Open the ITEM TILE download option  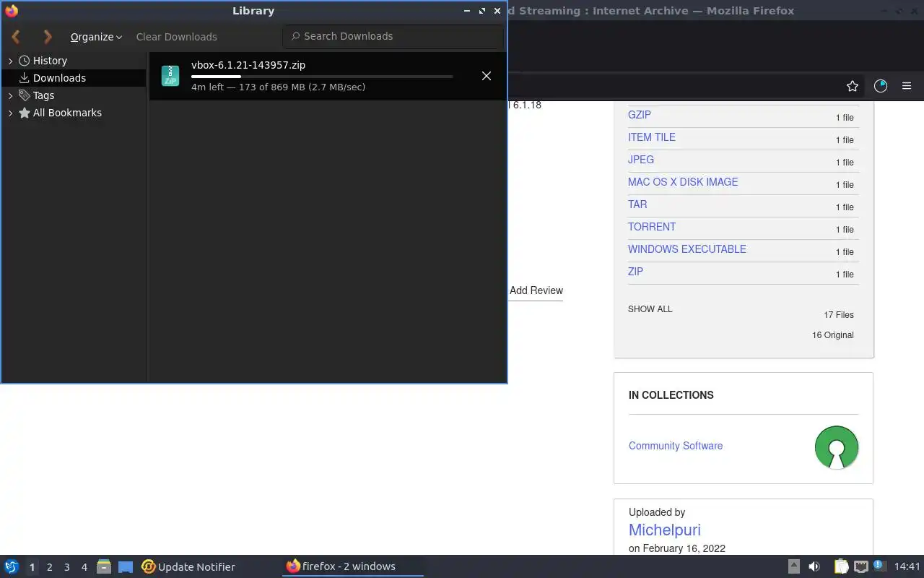[652, 137]
